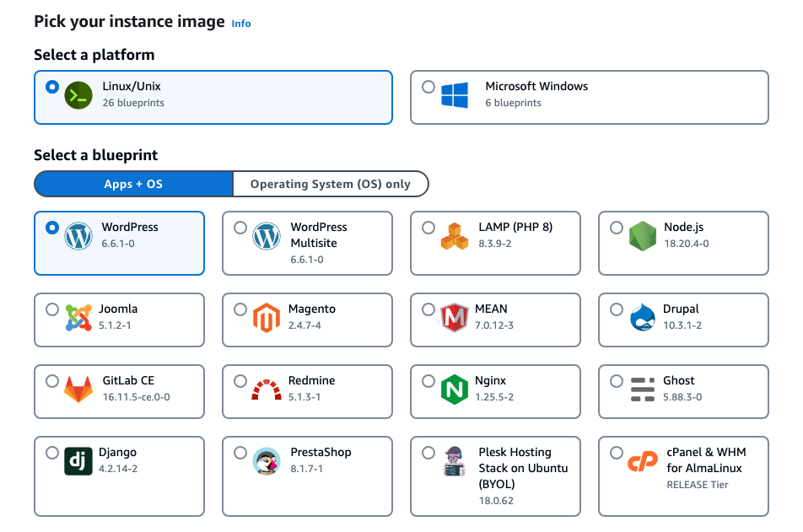Screen dimensions: 803x532
Task: Click the WordPress logo icon
Action: (78, 236)
